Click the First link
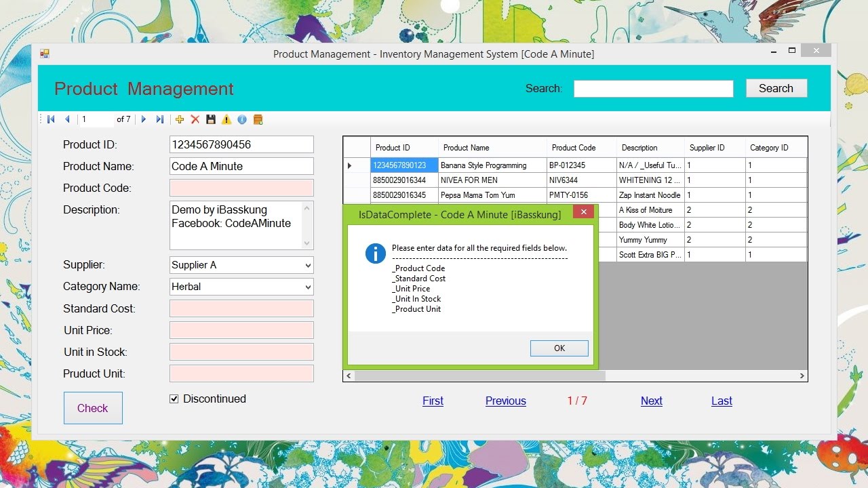The height and width of the screenshot is (488, 868). pos(433,401)
